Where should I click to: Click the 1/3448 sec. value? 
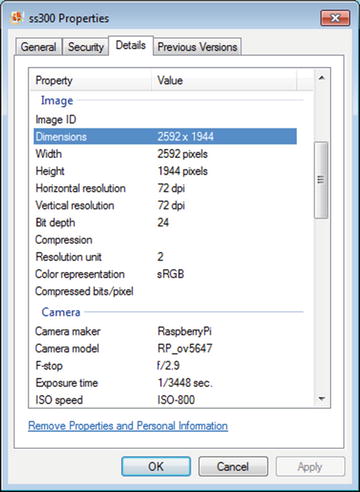pyautogui.click(x=185, y=383)
